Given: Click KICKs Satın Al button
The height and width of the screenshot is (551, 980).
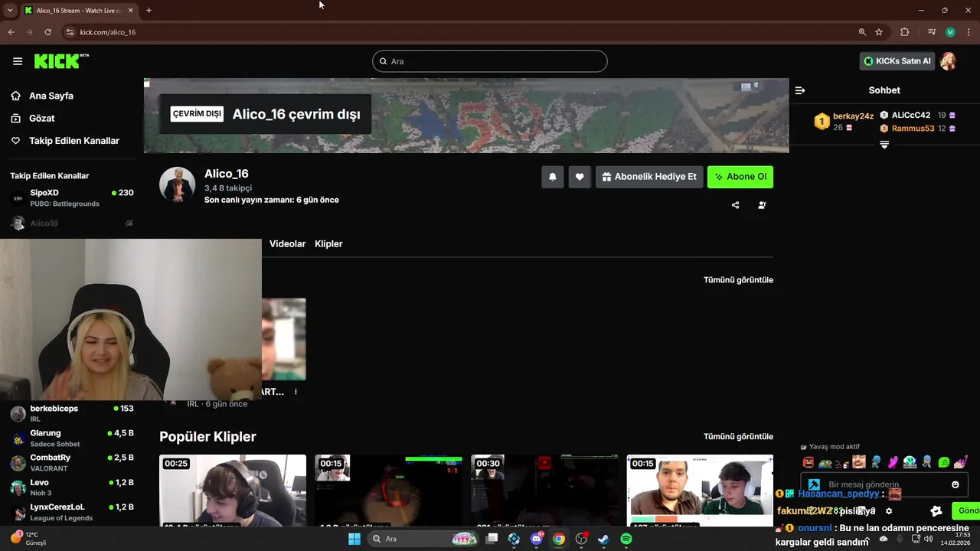Looking at the screenshot, I should [x=897, y=61].
